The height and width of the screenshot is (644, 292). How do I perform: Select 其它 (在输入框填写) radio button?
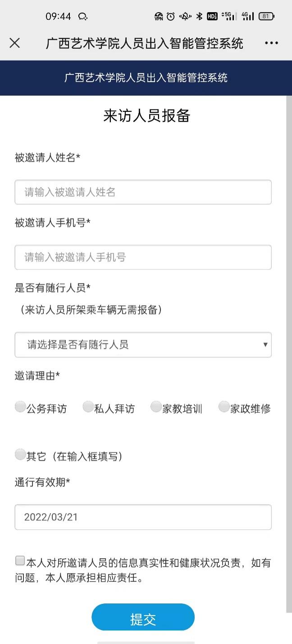pos(20,454)
